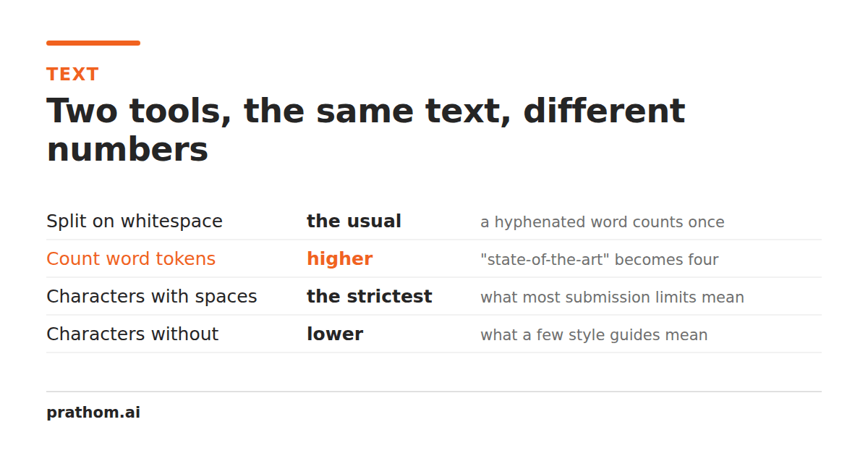Click the bold 'the usual' value
Screen dimensions: 868x456
coord(354,221)
